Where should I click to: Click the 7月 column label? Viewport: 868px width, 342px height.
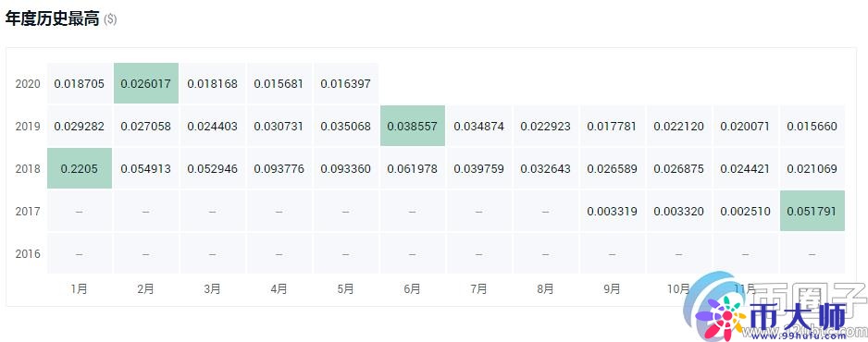(x=478, y=289)
